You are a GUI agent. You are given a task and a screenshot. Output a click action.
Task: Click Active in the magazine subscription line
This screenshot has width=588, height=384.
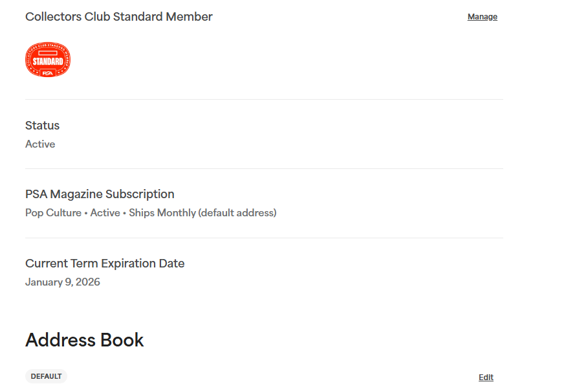[105, 213]
